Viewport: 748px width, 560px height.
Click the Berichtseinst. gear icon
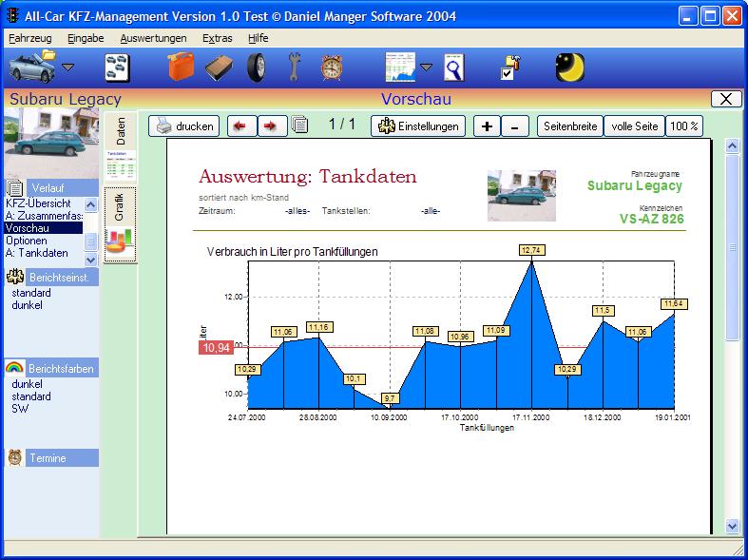click(15, 277)
